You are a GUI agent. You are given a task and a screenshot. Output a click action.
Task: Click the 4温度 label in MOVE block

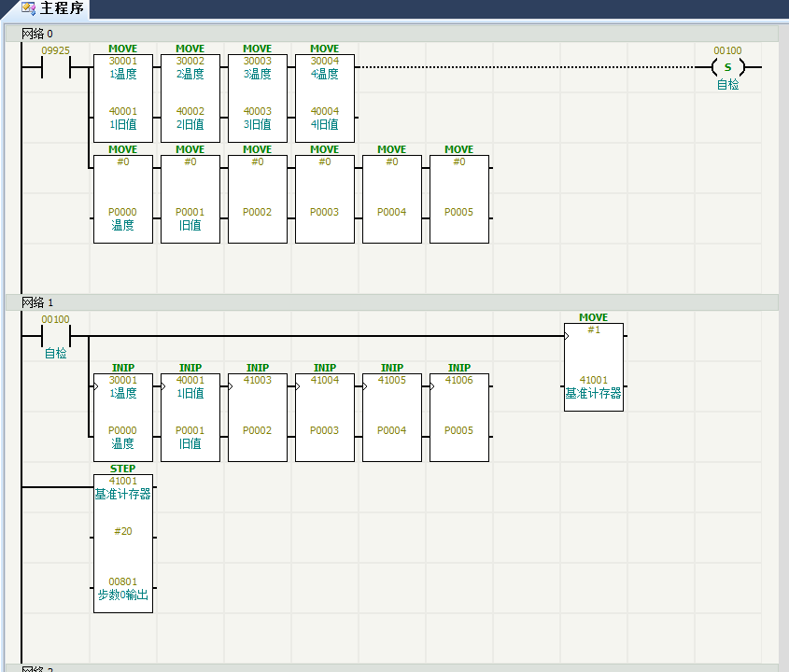coord(325,74)
